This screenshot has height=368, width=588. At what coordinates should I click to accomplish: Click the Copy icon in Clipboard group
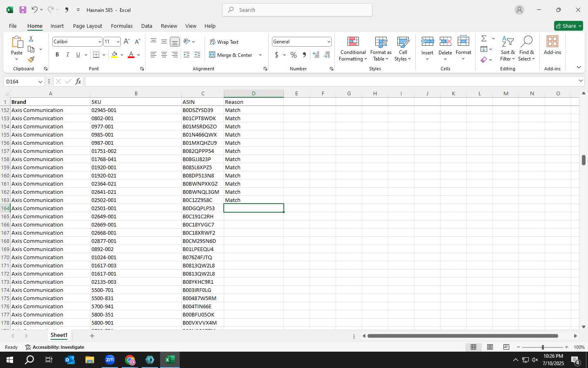click(31, 49)
